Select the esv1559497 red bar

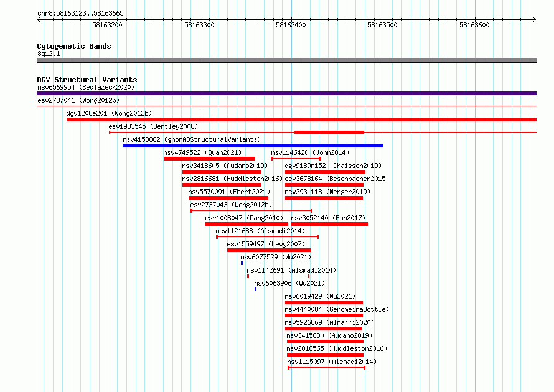click(270, 250)
